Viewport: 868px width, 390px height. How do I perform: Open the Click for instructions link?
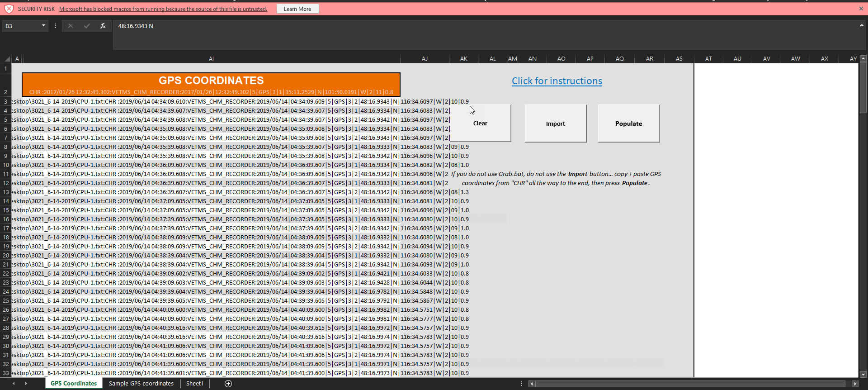tap(557, 81)
